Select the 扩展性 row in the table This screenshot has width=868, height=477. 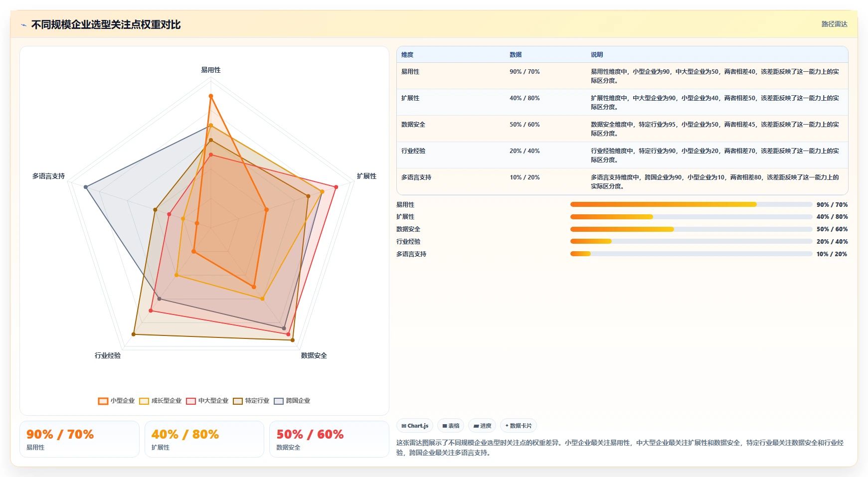[x=622, y=102]
